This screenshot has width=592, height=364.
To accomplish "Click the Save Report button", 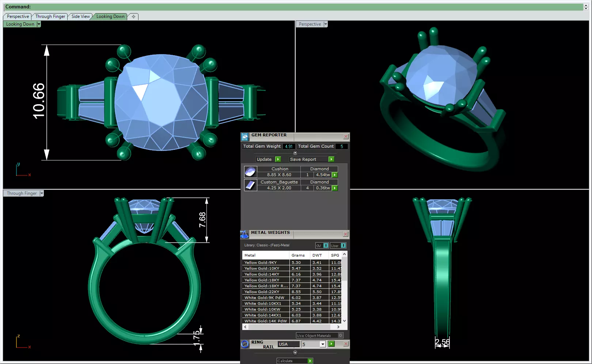I will (x=308, y=159).
